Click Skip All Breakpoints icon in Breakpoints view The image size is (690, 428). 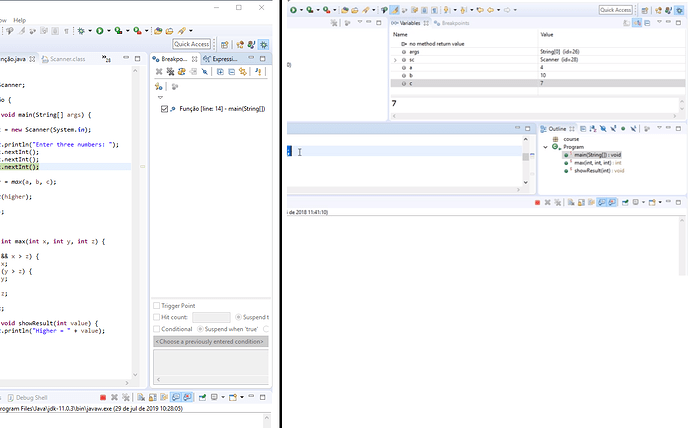click(x=205, y=72)
